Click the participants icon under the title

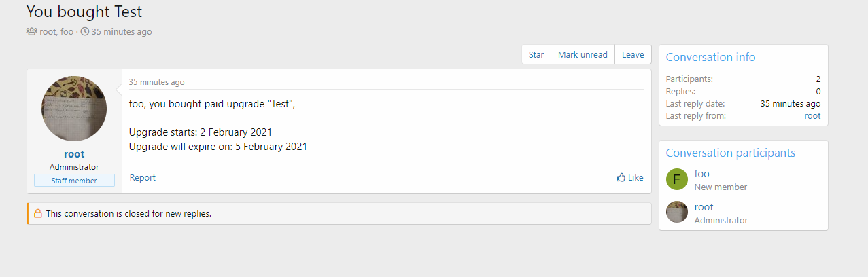tap(31, 31)
